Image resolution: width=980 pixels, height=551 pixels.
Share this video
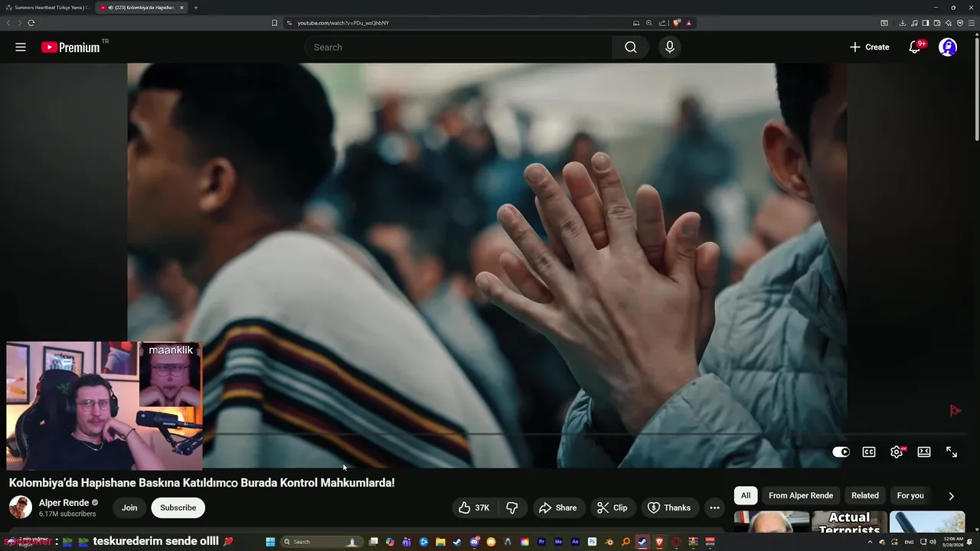tap(557, 507)
